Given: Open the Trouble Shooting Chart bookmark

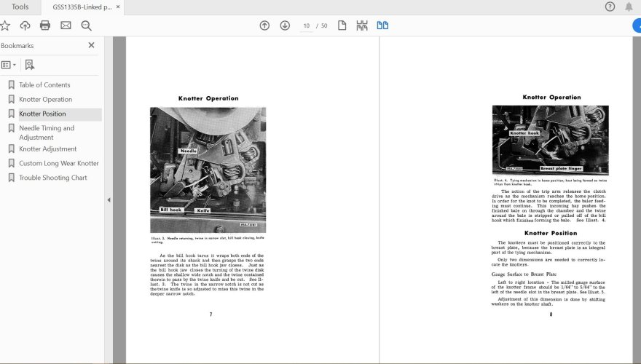Looking at the screenshot, I should (52, 178).
